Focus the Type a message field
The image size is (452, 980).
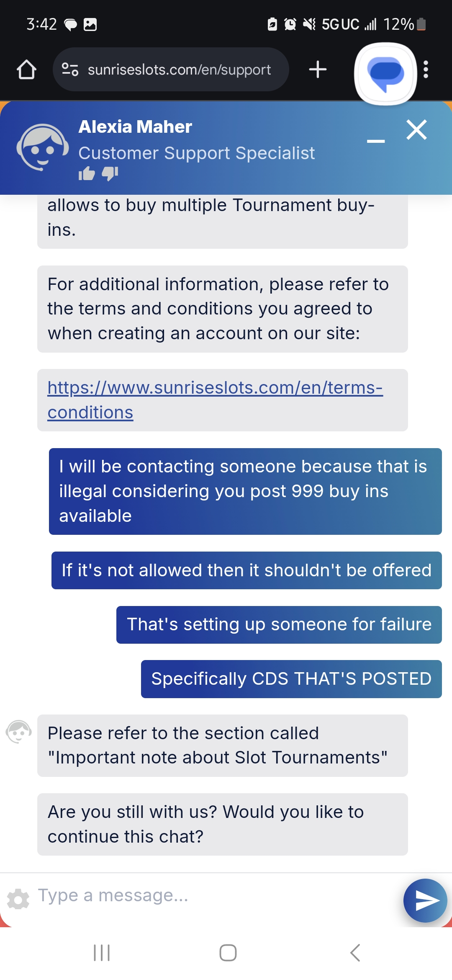218,895
